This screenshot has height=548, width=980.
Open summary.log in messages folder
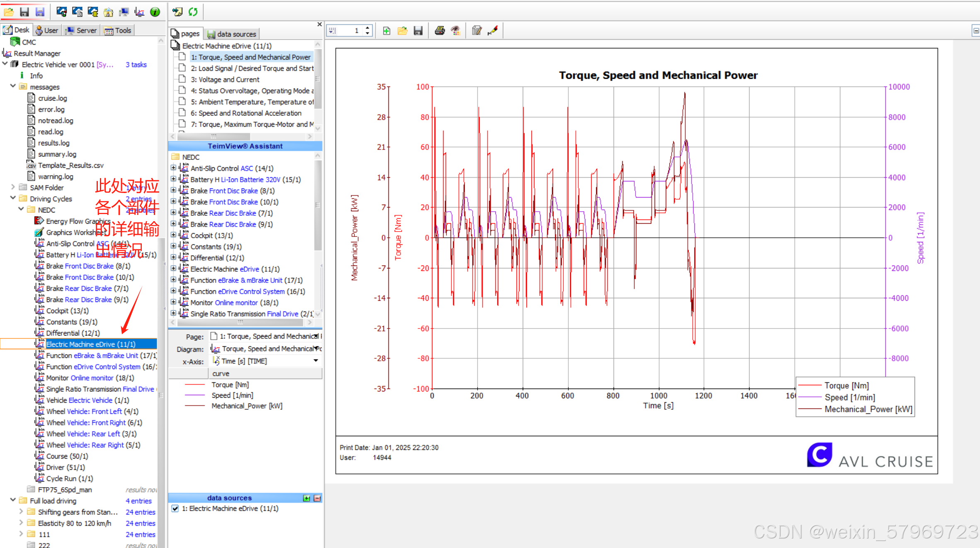(x=57, y=154)
